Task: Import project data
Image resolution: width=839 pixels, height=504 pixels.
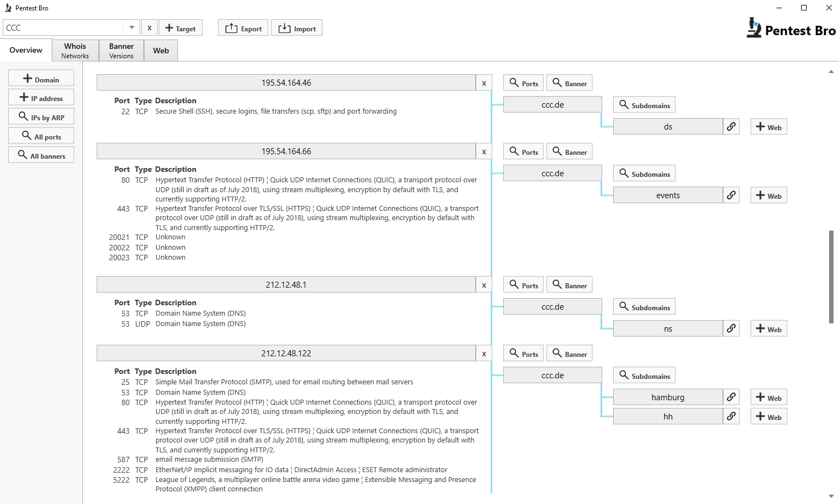Action: 297,27
